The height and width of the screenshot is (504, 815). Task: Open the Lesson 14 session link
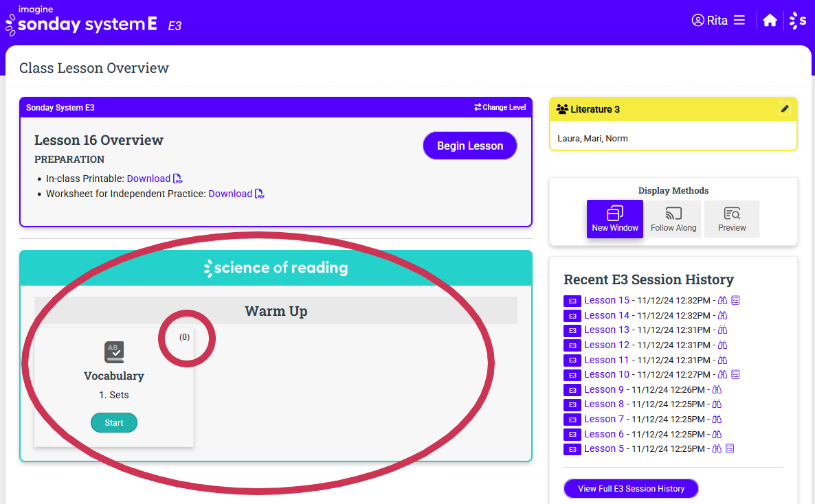tap(607, 315)
